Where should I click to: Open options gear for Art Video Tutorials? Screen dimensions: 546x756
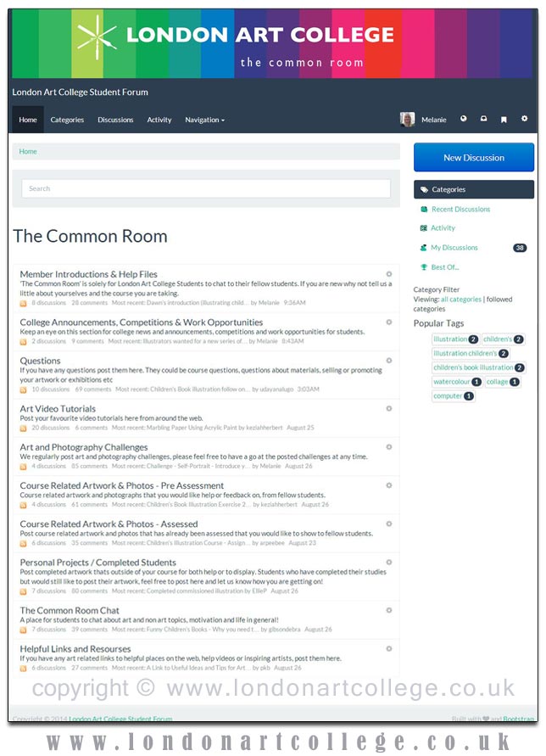tap(389, 408)
